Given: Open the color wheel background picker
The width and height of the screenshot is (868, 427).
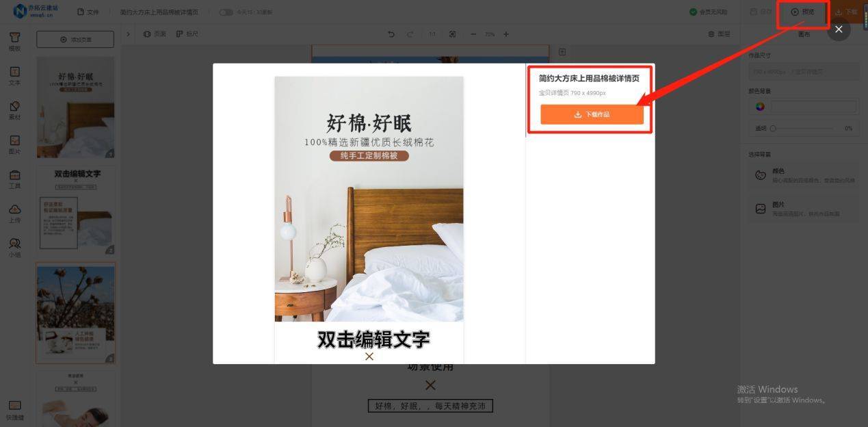Looking at the screenshot, I should tap(759, 107).
